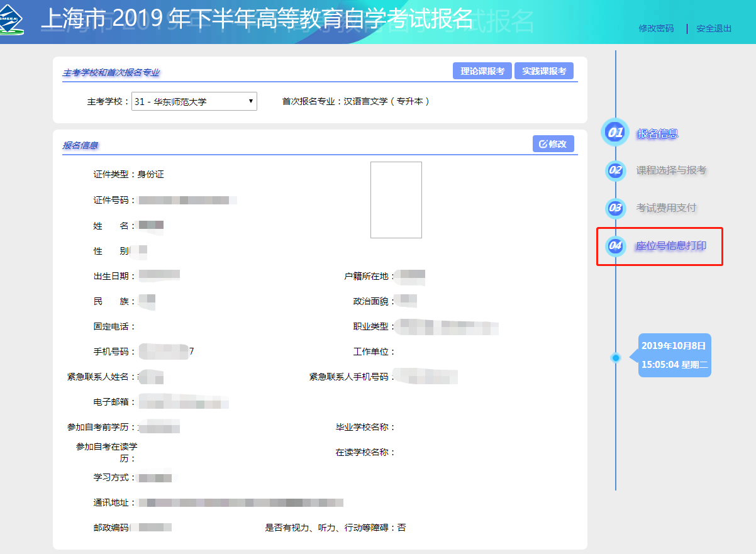Open 修改密码 to change password
The height and width of the screenshot is (554, 756).
[655, 28]
